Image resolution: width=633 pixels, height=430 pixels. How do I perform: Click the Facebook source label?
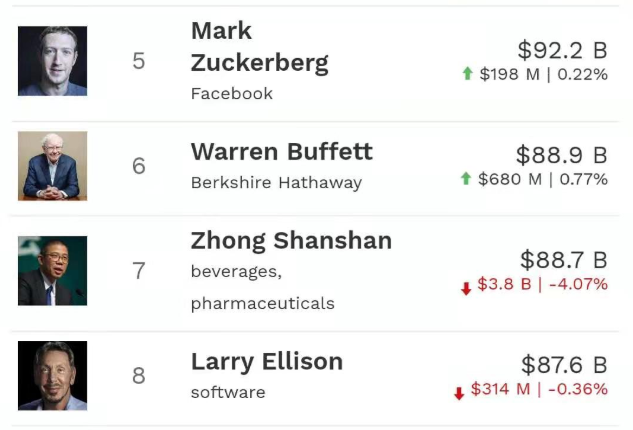(x=231, y=94)
